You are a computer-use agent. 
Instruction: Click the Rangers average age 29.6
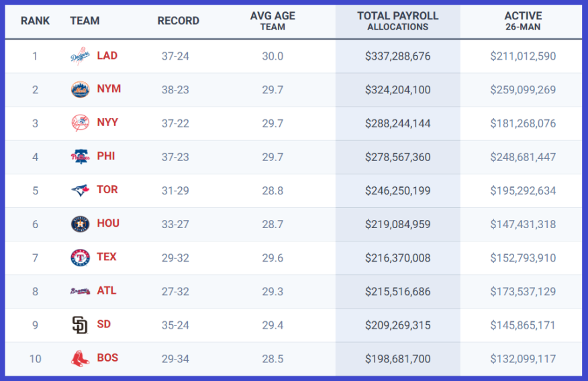pos(273,258)
